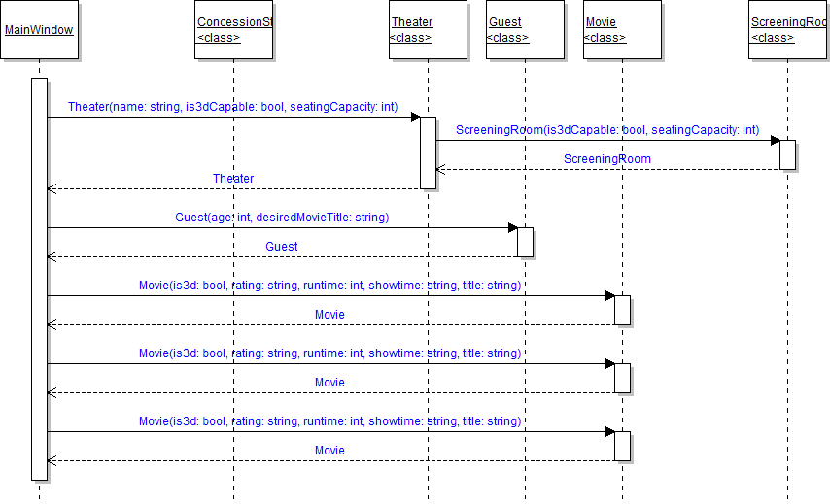Screen dimensions: 830x504
Task: Click the Guest lifeline activation bar
Action: coord(525,242)
